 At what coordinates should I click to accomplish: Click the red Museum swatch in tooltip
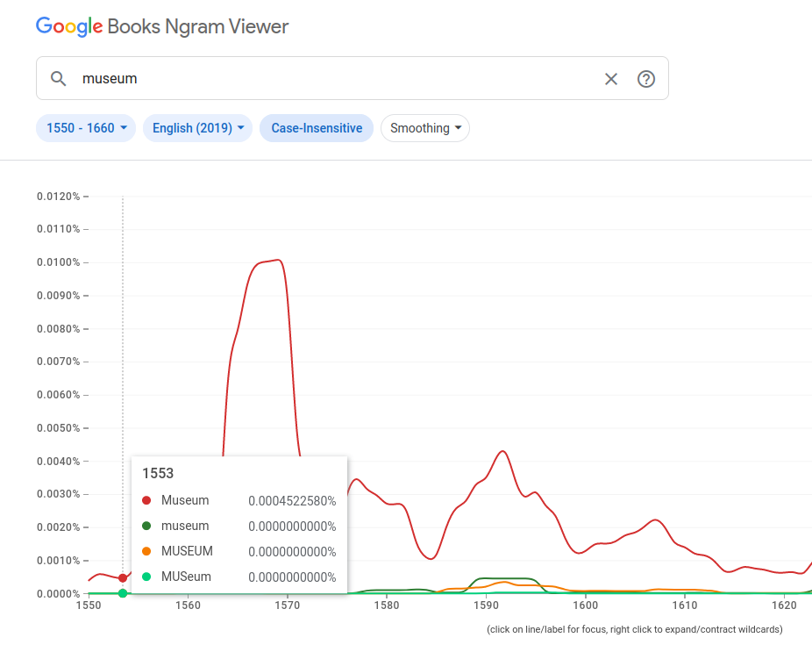click(146, 500)
